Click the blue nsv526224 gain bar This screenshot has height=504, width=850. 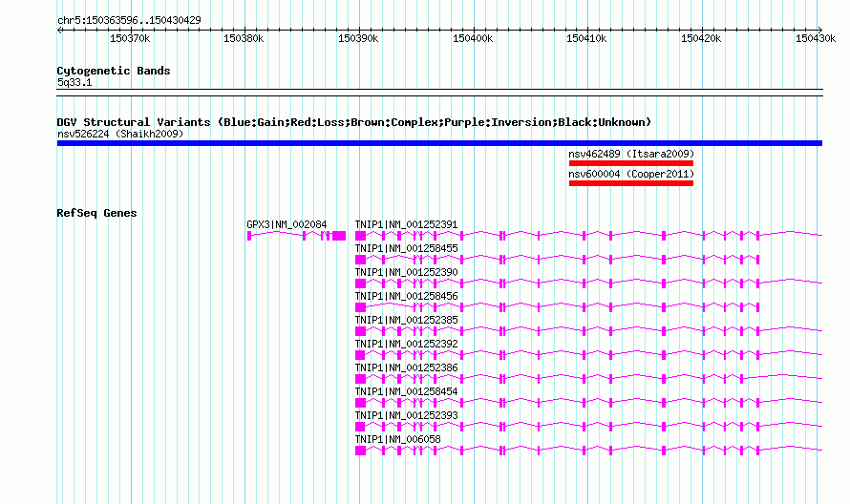pyautogui.click(x=439, y=143)
